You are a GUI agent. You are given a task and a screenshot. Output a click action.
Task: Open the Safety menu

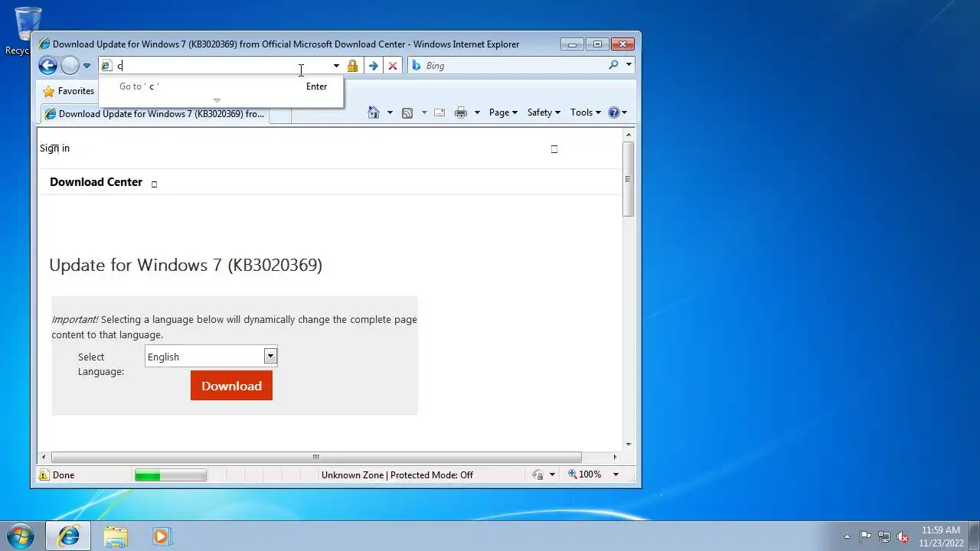(544, 112)
